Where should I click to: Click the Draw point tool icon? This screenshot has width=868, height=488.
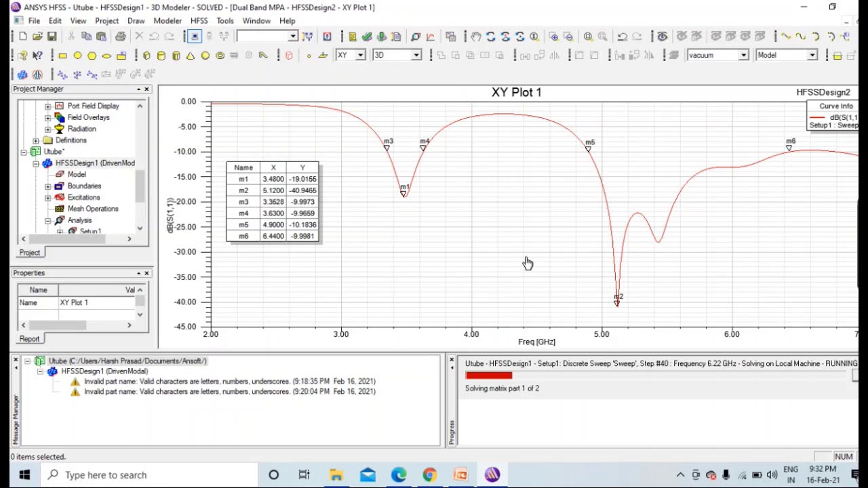(309, 56)
